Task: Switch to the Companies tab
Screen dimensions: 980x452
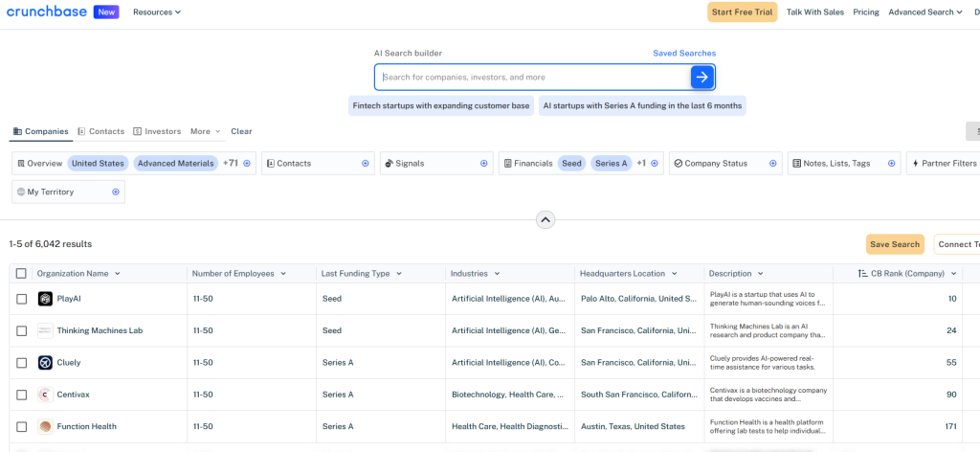Action: 40,131
